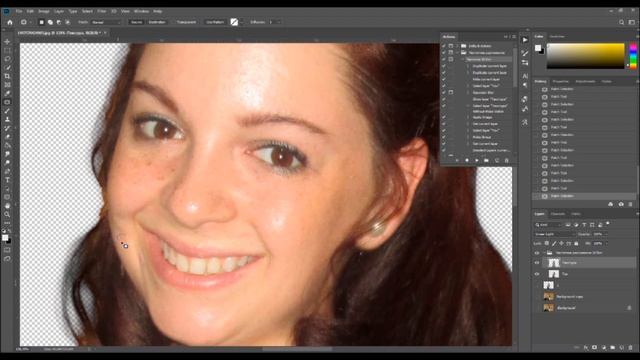Open the Patch mode Normal dropdown
The width and height of the screenshot is (640, 360).
(106, 22)
